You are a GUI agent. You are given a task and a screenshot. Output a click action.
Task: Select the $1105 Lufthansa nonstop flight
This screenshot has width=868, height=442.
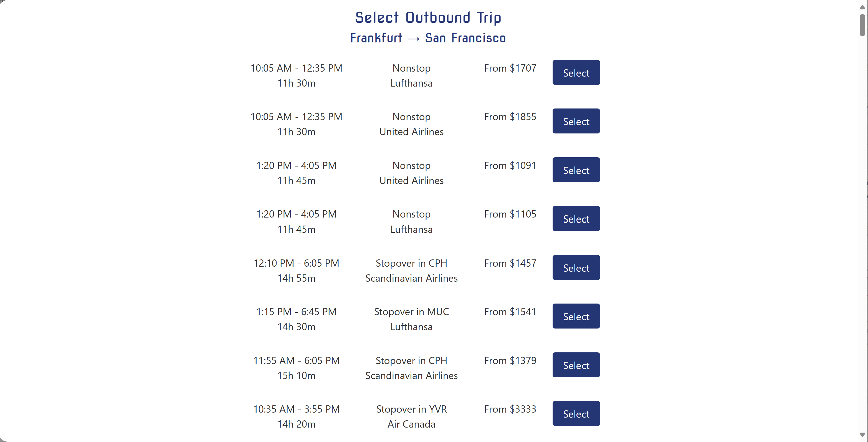576,218
